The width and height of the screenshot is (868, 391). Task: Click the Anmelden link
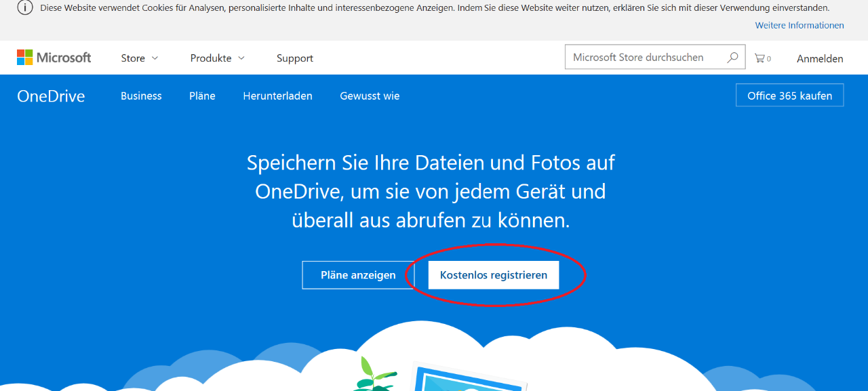pos(820,59)
